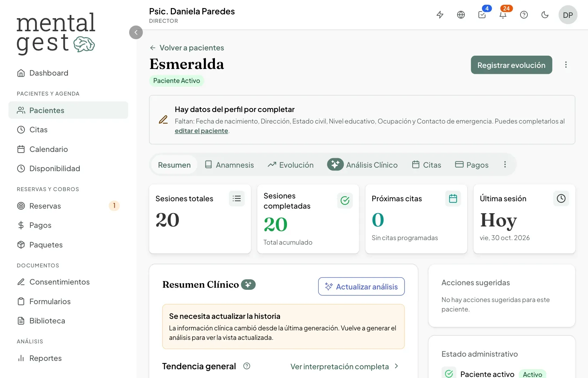Open Disponibilidad in the sidebar
Viewport: 588px width, 378px height.
(68, 168)
